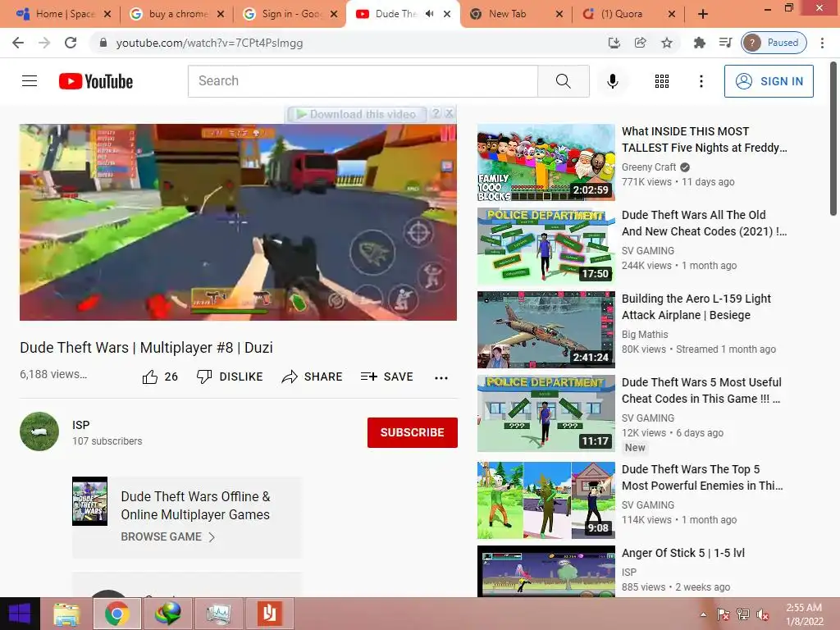
Task: Browse the Dude Theft Wars game
Action: click(167, 536)
